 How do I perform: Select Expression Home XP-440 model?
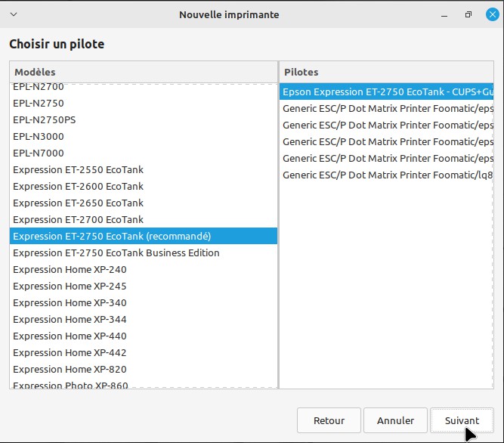pos(144,336)
